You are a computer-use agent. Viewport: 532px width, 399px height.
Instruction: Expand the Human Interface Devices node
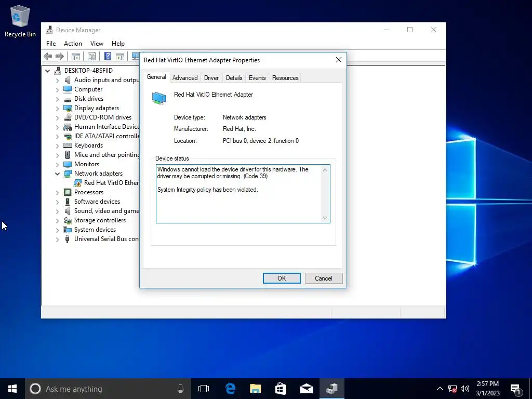click(57, 127)
